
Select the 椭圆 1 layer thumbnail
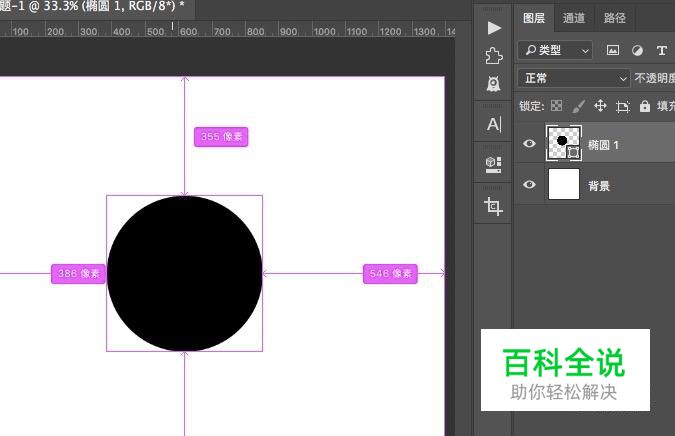[563, 142]
